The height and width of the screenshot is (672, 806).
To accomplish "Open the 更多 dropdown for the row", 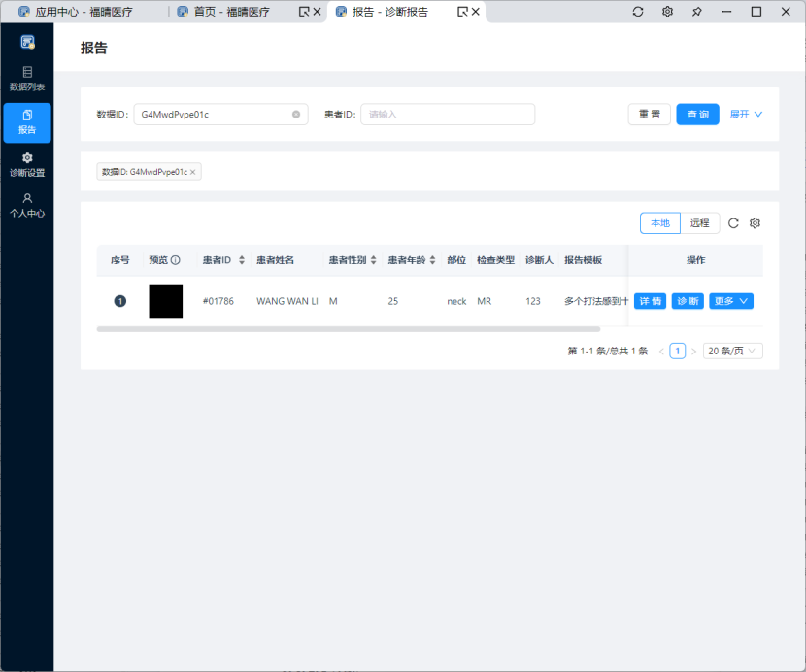I will 731,301.
